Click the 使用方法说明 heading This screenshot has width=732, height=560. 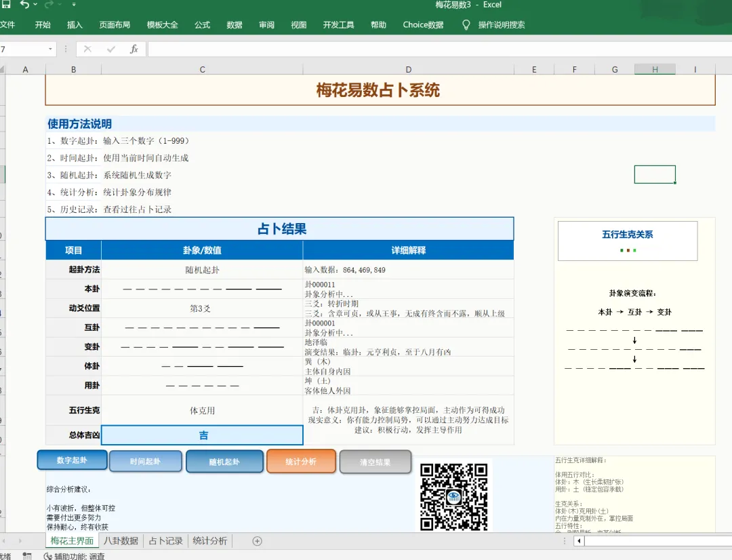pos(79,124)
